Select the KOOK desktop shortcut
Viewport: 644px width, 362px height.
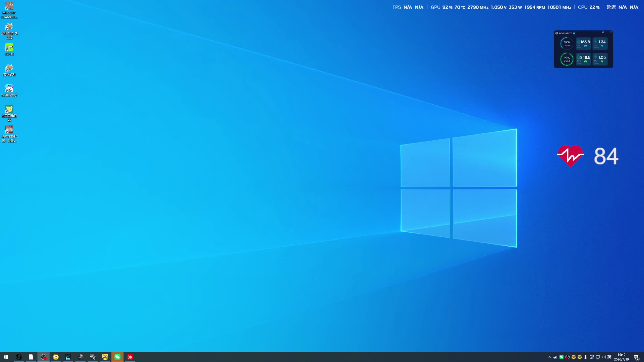click(9, 50)
